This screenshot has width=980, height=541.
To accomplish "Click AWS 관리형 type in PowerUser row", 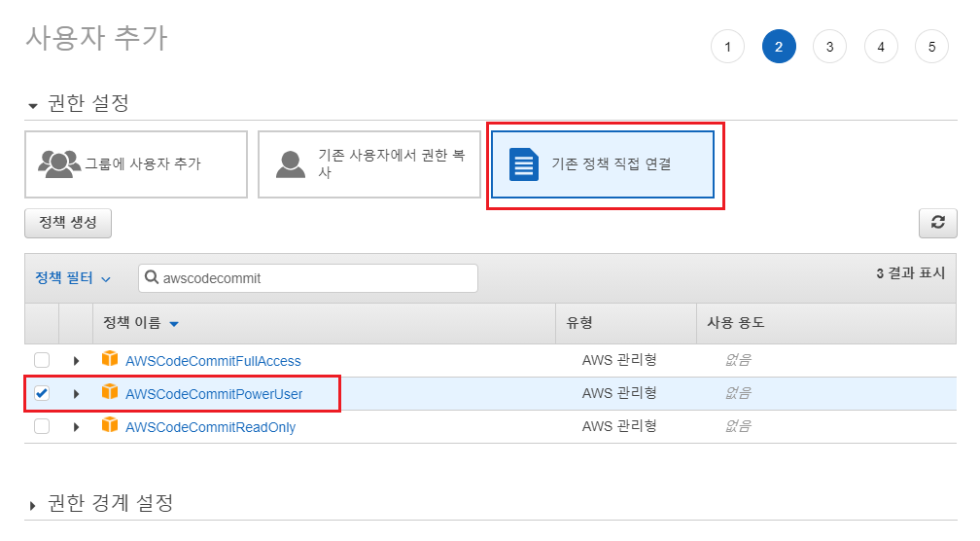I will pos(619,393).
